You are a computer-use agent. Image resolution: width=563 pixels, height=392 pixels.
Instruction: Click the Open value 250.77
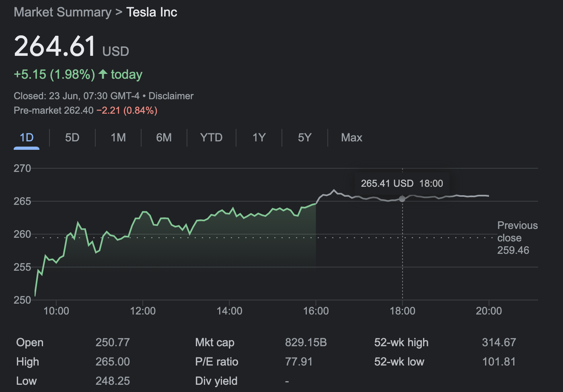click(x=113, y=343)
